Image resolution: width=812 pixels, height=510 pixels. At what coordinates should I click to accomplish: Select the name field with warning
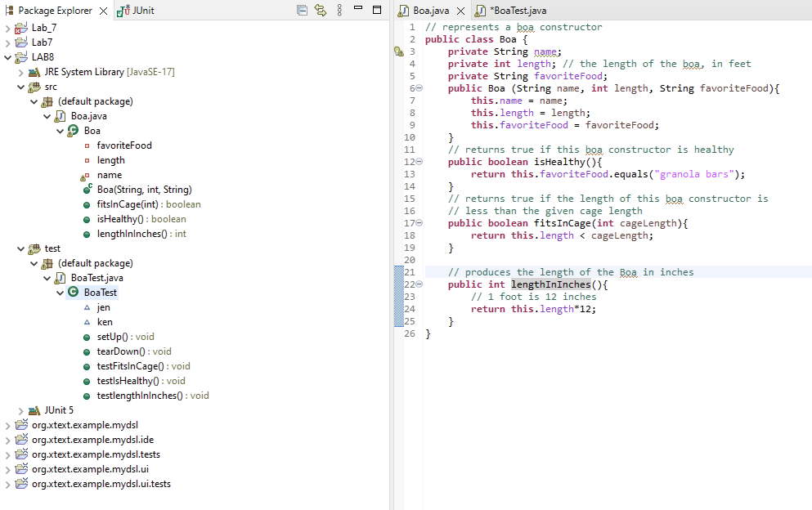pyautogui.click(x=110, y=175)
